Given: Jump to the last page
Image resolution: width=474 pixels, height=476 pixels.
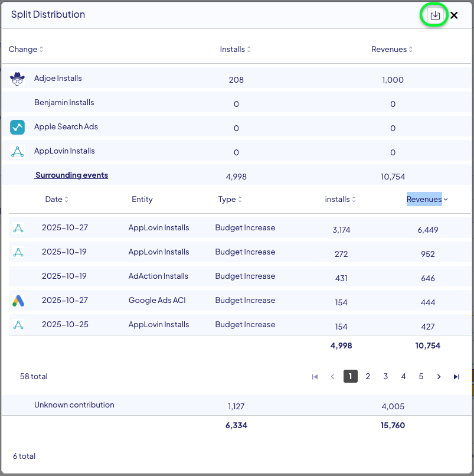Looking at the screenshot, I should click(456, 376).
